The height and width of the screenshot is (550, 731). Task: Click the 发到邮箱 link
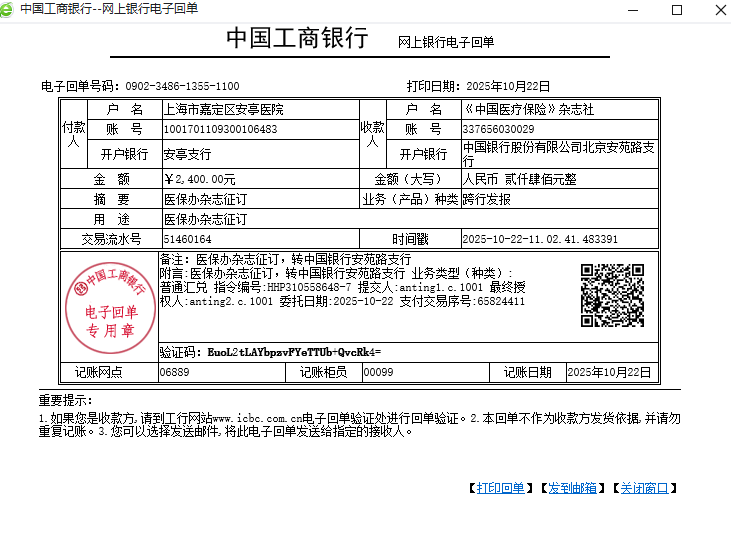(572, 488)
